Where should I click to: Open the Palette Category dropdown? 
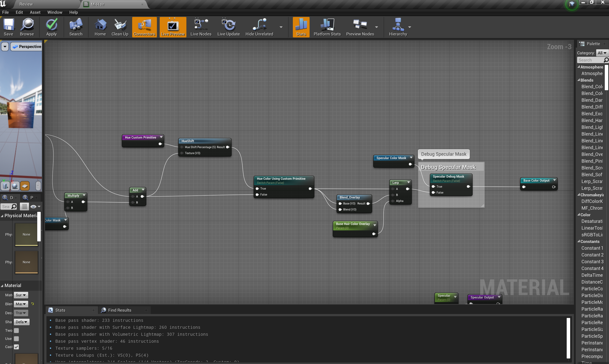pyautogui.click(x=602, y=53)
